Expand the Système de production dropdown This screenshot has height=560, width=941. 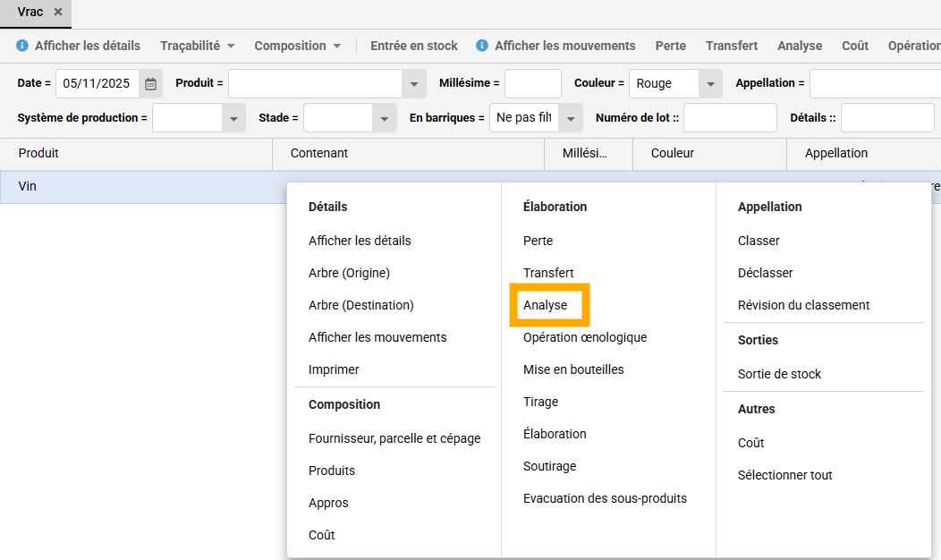click(x=233, y=118)
